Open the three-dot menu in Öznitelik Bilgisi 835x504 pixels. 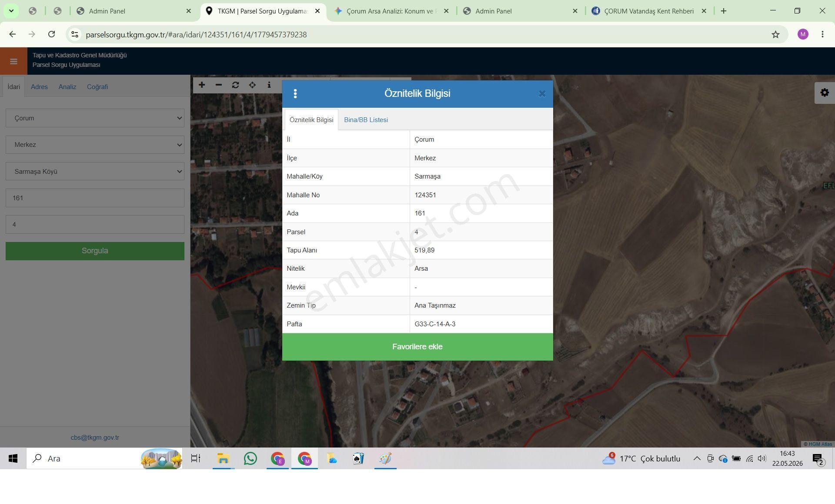point(295,93)
